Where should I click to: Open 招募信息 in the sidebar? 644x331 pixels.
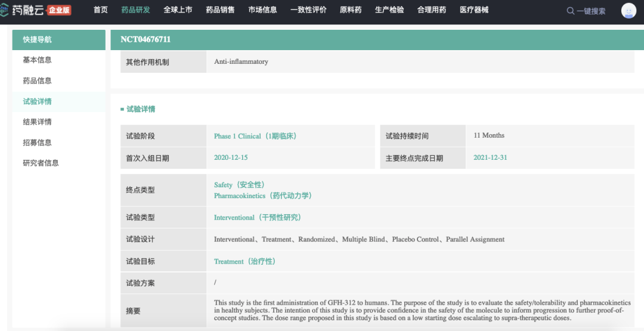coord(37,143)
